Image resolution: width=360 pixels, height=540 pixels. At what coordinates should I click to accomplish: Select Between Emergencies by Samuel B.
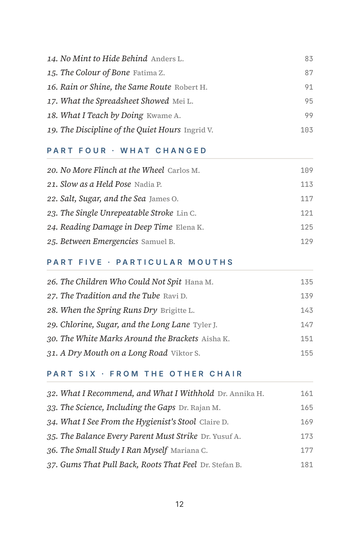coord(179,241)
